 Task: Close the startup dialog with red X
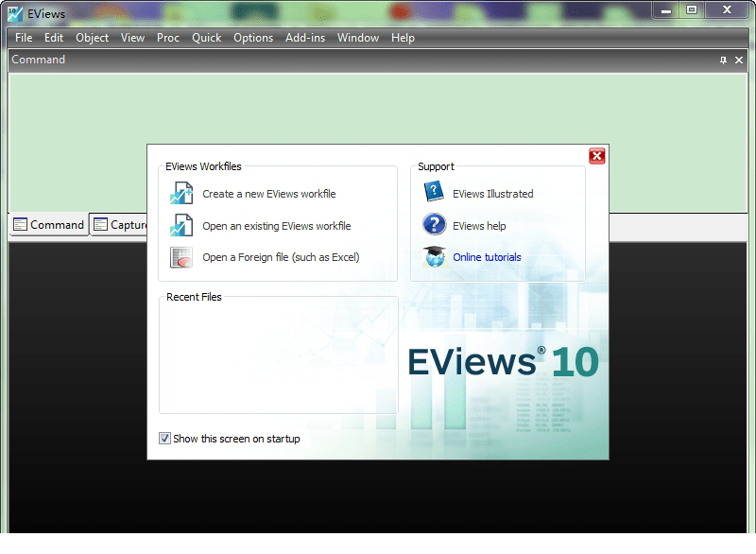coord(597,156)
